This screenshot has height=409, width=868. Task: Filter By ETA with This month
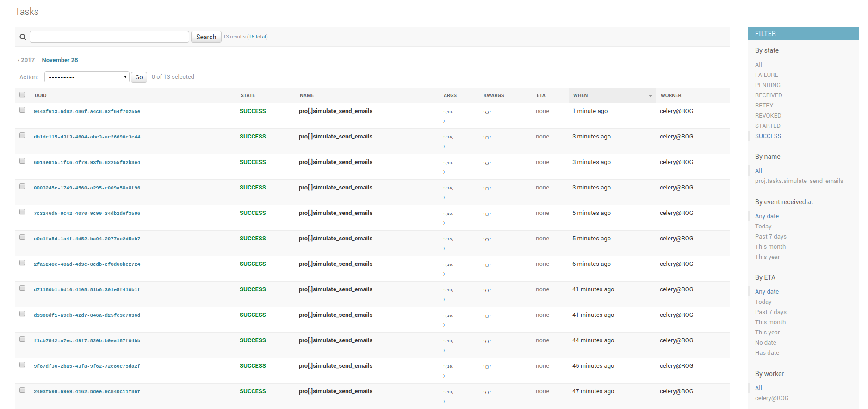click(x=770, y=322)
